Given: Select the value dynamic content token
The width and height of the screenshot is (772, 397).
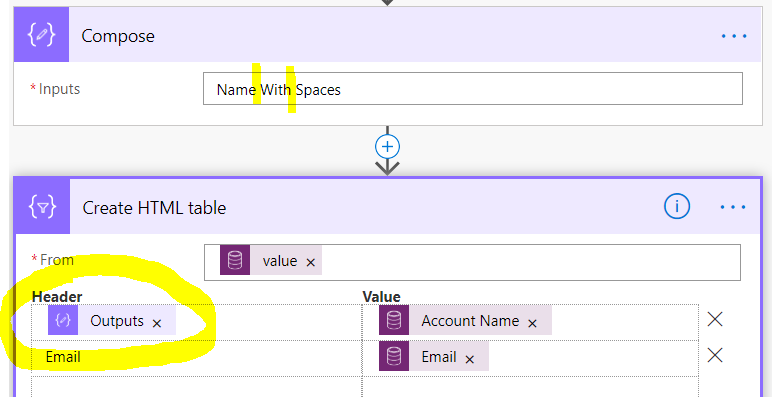Looking at the screenshot, I should [271, 260].
